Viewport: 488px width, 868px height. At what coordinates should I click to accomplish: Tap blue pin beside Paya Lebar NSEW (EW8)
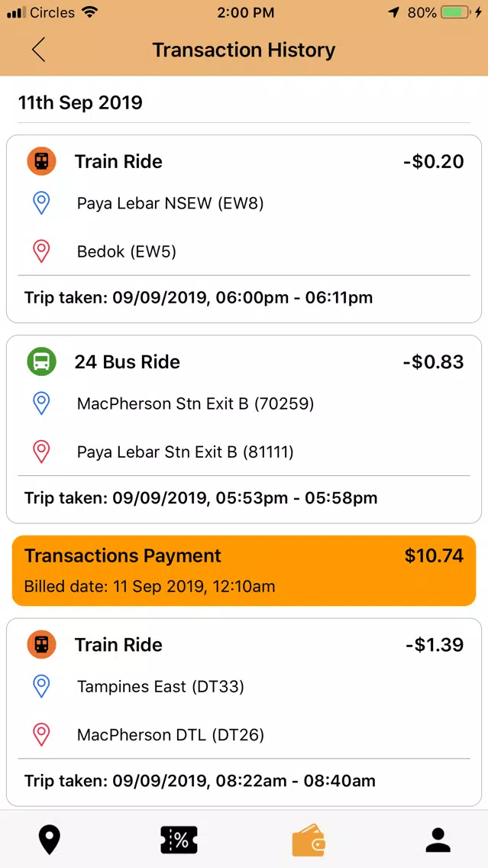(41, 204)
